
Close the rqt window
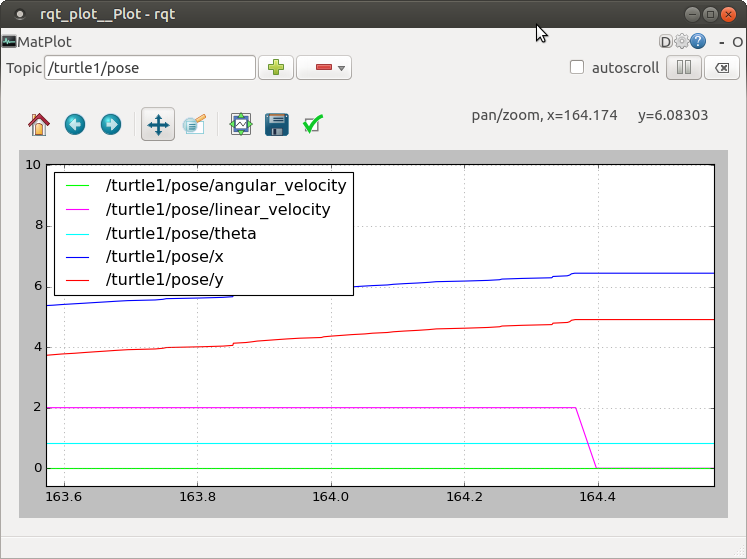click(728, 14)
